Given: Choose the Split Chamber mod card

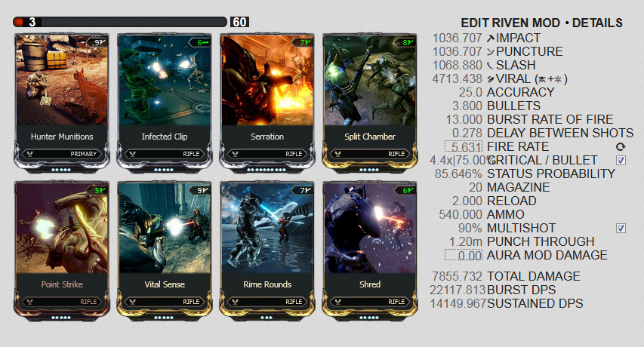Looking at the screenshot, I should 370,103.
